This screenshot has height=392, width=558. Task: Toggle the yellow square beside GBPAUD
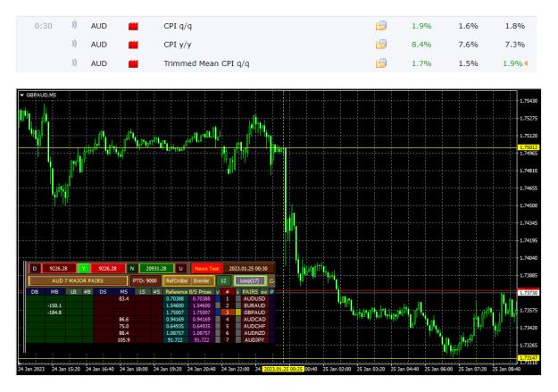tap(238, 313)
